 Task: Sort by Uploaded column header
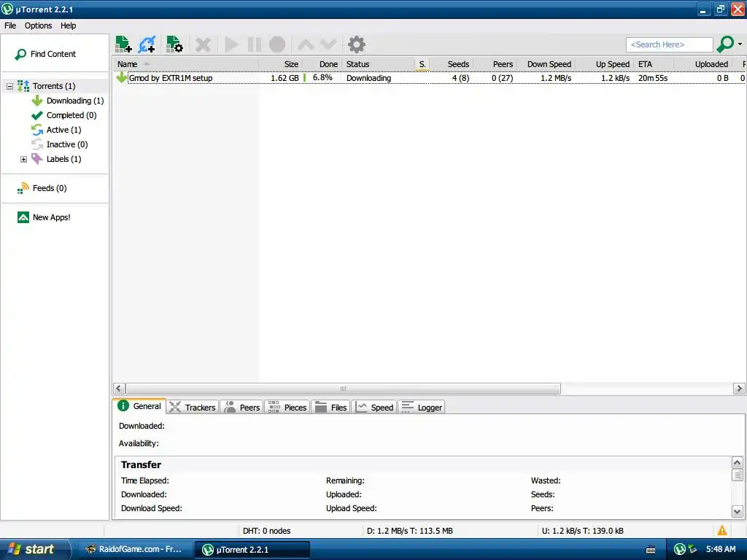click(703, 64)
